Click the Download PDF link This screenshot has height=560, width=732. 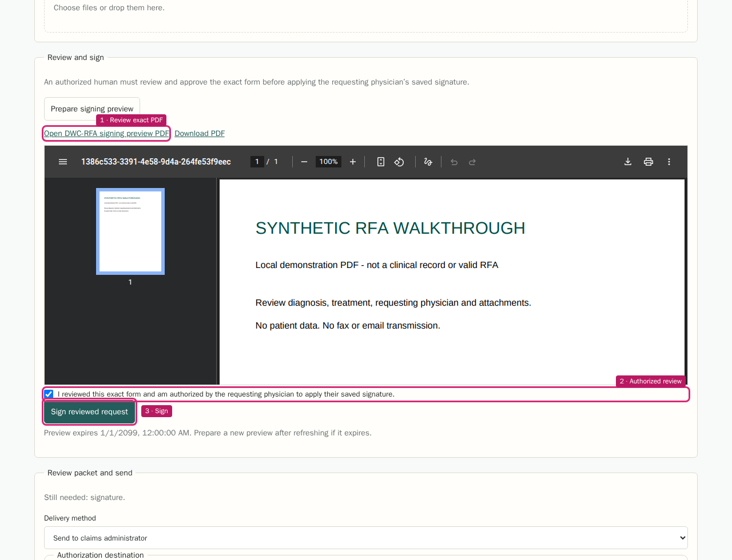[200, 133]
